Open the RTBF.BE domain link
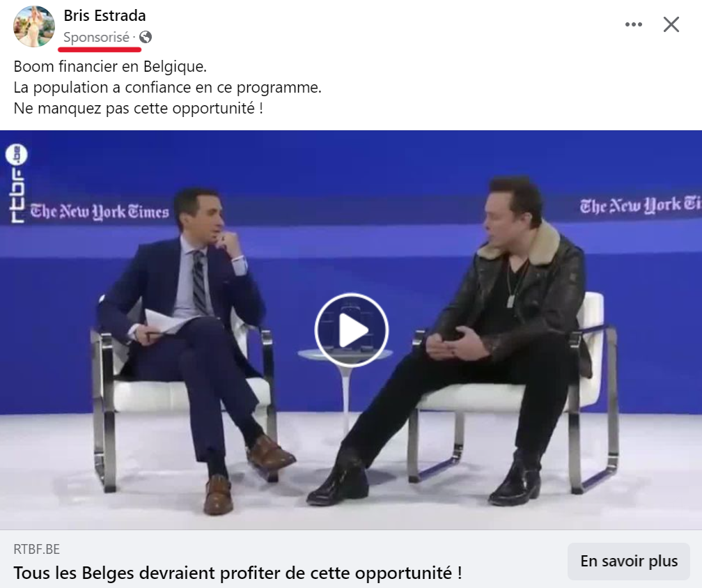 [x=37, y=549]
